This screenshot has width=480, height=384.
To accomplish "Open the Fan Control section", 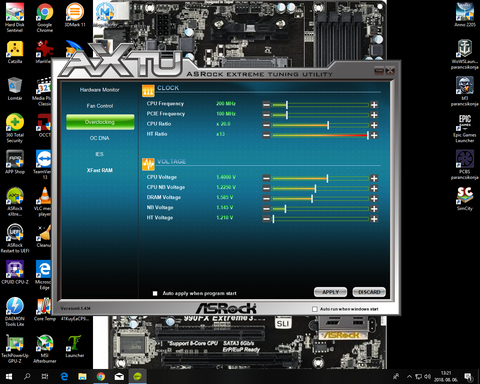I will coord(100,106).
